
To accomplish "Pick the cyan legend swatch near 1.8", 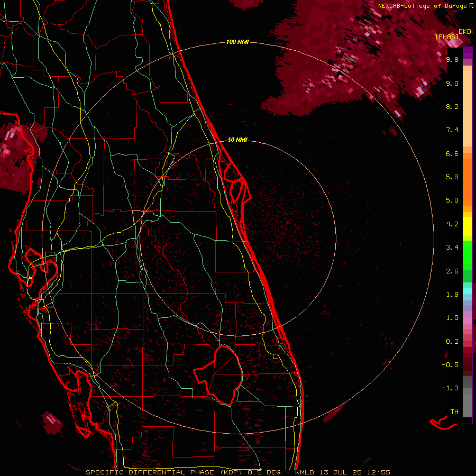I will (467, 291).
